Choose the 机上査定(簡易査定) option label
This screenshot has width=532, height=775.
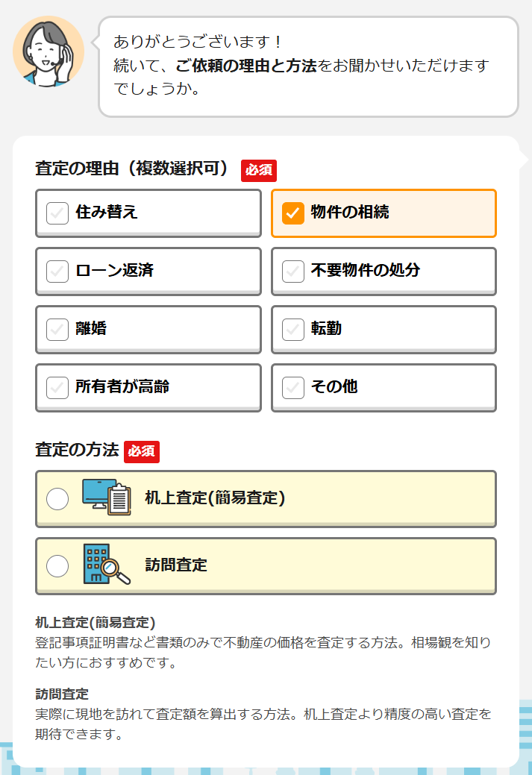click(215, 498)
